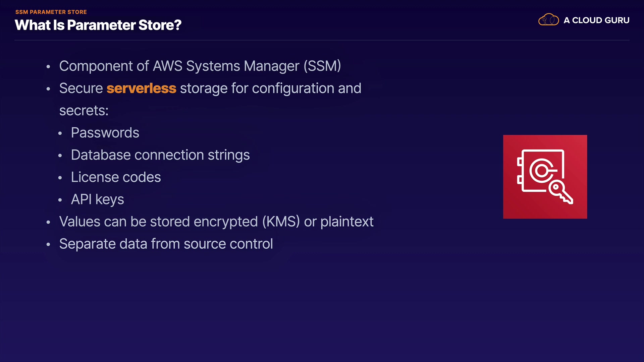Click the A CLOUD GURU brand text
This screenshot has height=362, width=644.
click(596, 20)
